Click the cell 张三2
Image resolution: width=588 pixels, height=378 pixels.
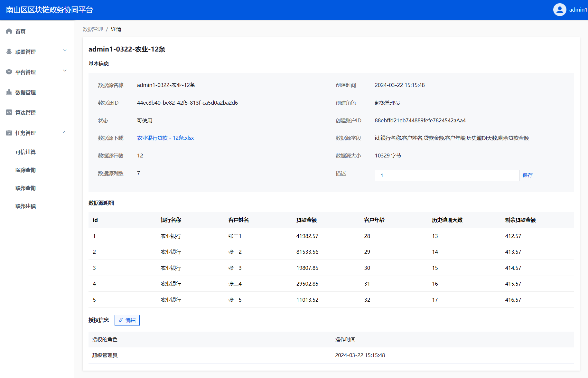click(235, 252)
